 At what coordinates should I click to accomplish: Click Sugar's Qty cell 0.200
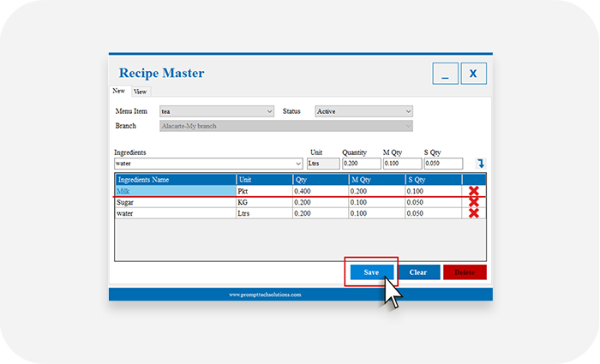321,202
